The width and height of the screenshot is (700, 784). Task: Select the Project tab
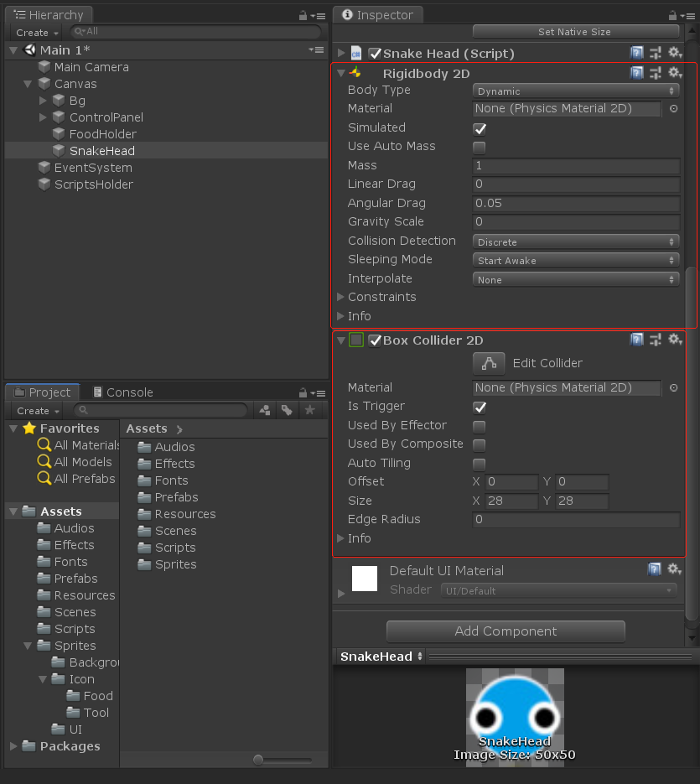(x=43, y=392)
